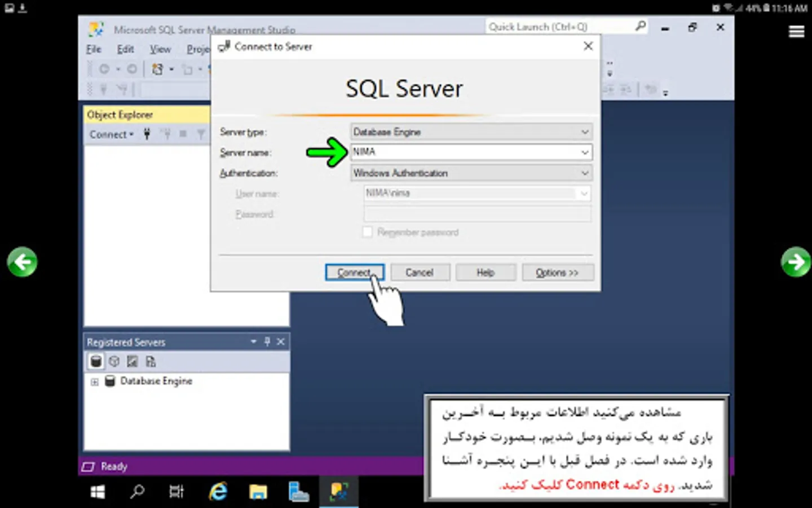Click the Connect button in the dialog
This screenshot has width=812, height=508.
click(355, 272)
